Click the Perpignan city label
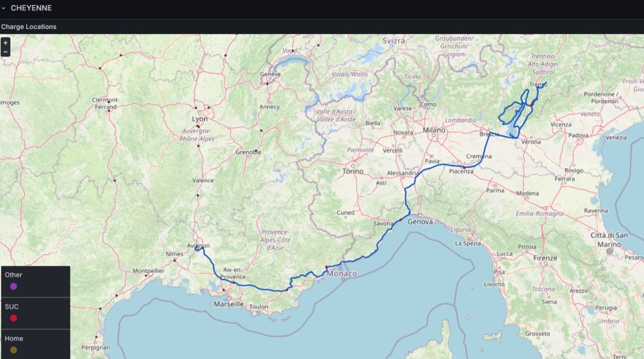 (97, 347)
